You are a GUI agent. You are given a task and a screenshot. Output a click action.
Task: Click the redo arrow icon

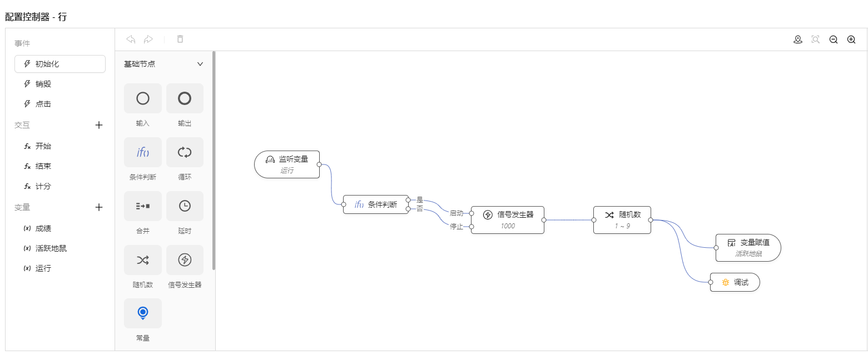point(148,39)
